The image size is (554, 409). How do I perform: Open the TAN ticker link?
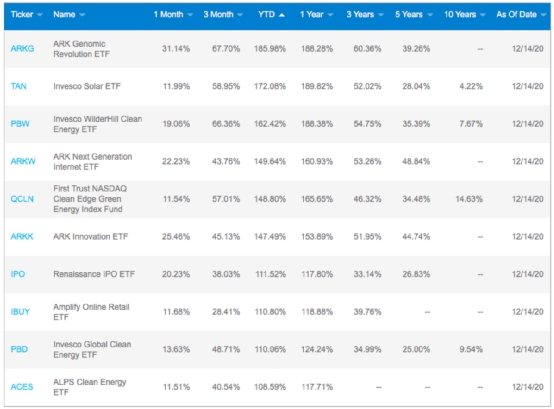[18, 86]
